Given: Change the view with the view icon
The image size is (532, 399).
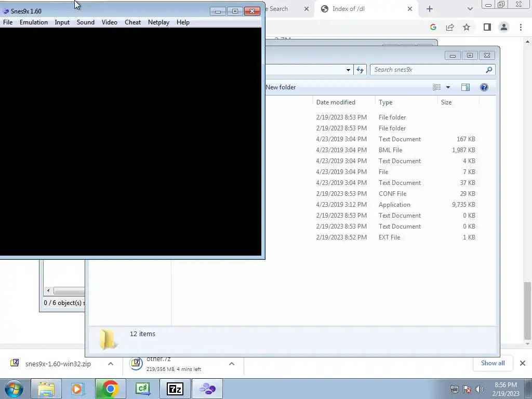Looking at the screenshot, I should [x=436, y=87].
